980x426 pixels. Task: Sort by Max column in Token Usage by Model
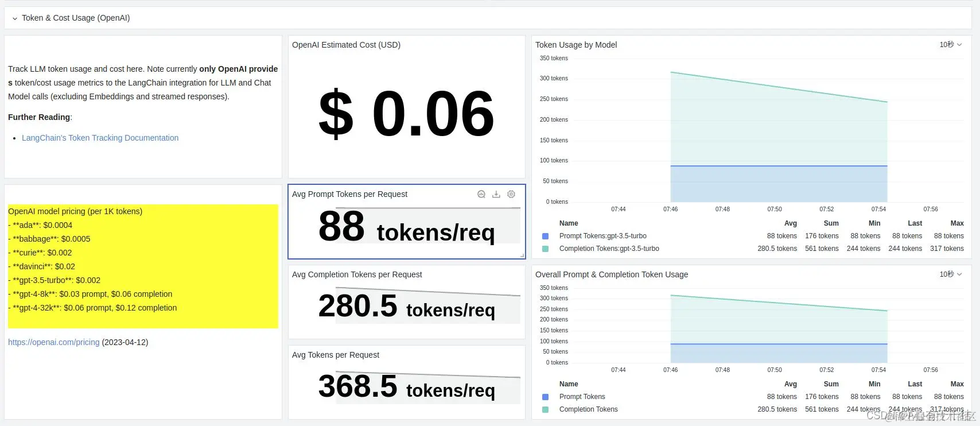(x=957, y=223)
